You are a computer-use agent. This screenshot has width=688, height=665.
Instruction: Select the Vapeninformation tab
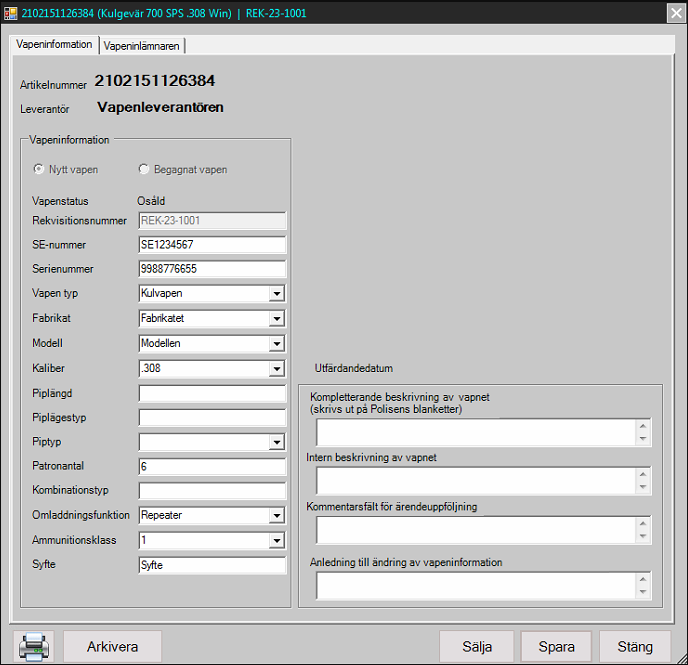(54, 45)
